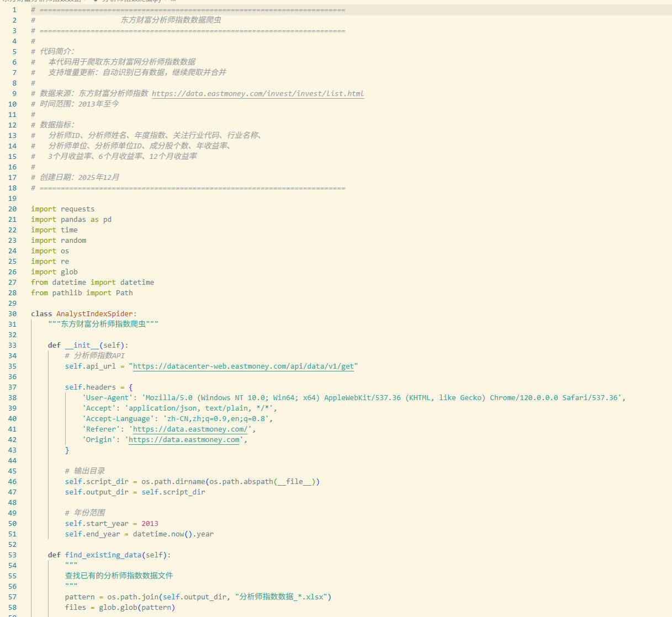Image resolution: width=672 pixels, height=617 pixels.
Task: Click the comment '时间范围: 2013年至今'
Action: pos(80,104)
